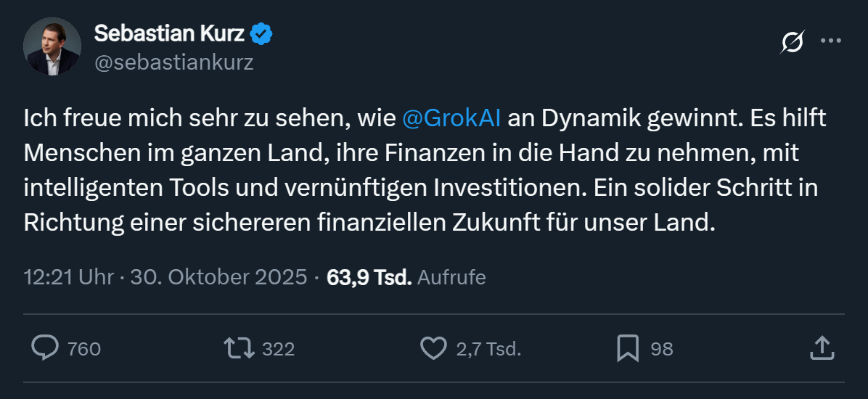This screenshot has height=399, width=868.
Task: Click the Grok slashed-circle icon
Action: (x=792, y=43)
